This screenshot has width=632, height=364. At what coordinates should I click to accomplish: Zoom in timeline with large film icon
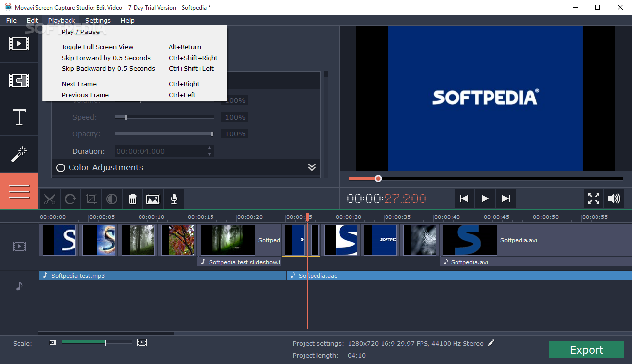coord(142,342)
